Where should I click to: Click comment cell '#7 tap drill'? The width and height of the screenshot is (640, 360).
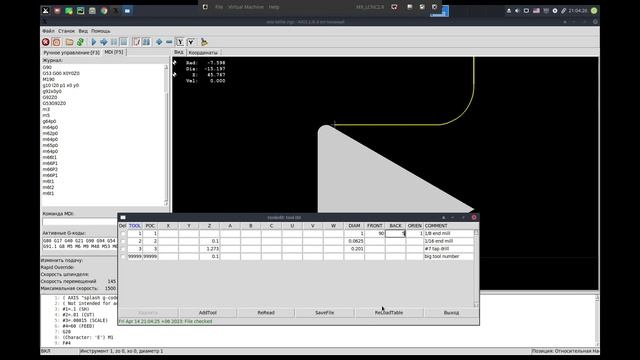(x=449, y=249)
